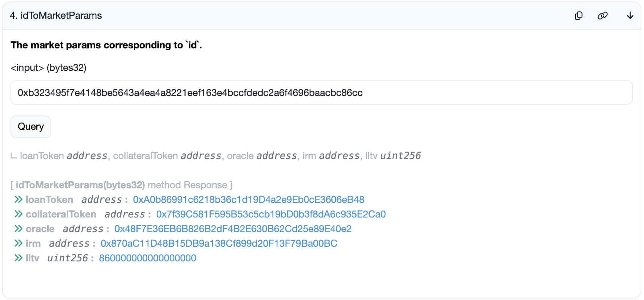Click double-chevron icon beside loanToken
This screenshot has width=644, height=300.
pyautogui.click(x=18, y=199)
